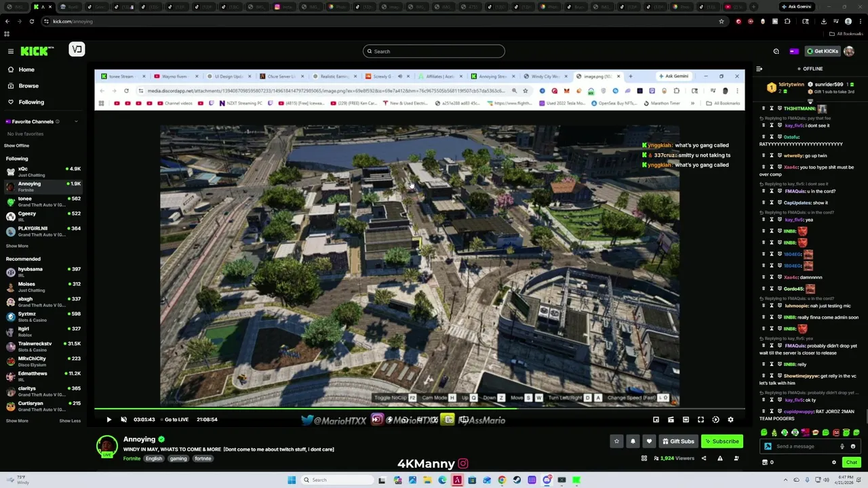Open the share icon below the player

703,459
